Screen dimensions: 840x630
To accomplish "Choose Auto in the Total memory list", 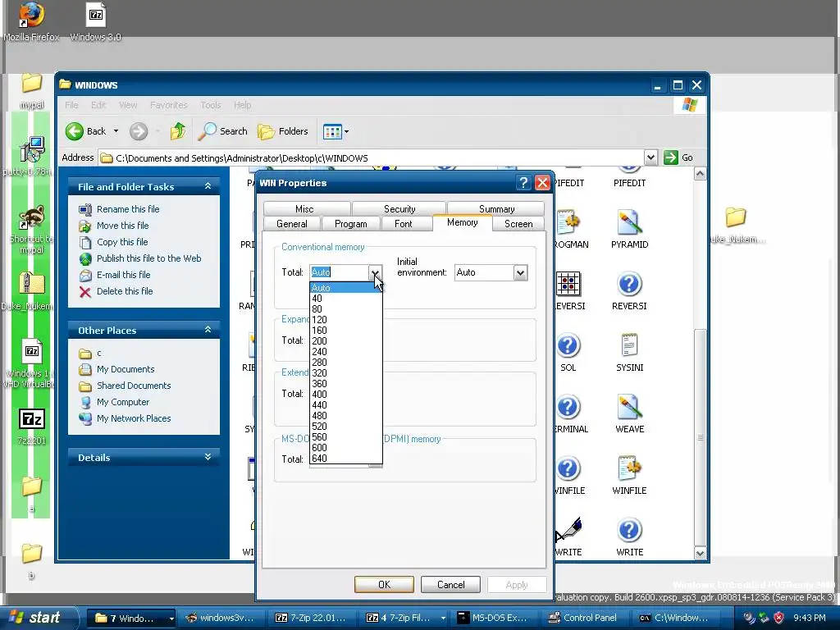I will (x=345, y=288).
